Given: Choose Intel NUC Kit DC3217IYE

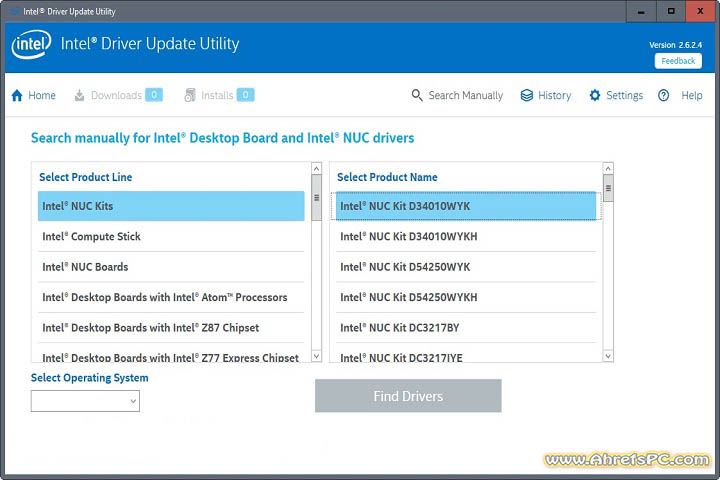Looking at the screenshot, I should tap(466, 355).
